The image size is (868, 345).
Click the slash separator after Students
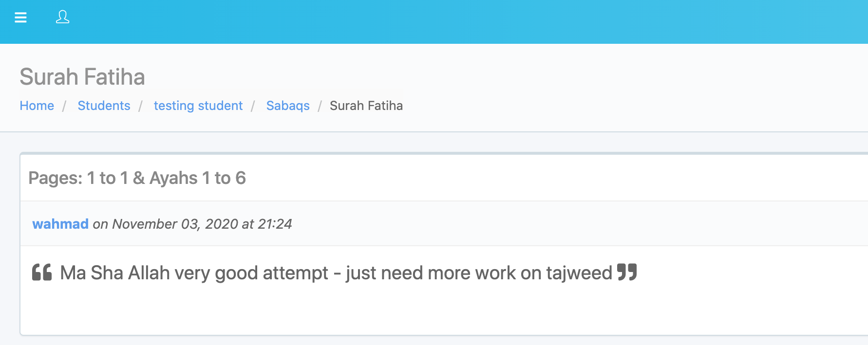pos(140,106)
